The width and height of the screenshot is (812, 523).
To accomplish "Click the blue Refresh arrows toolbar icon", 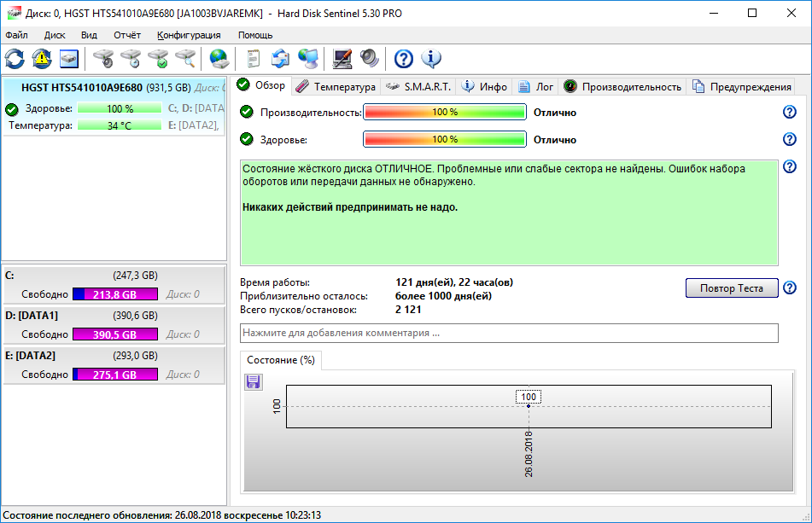I will 15,59.
